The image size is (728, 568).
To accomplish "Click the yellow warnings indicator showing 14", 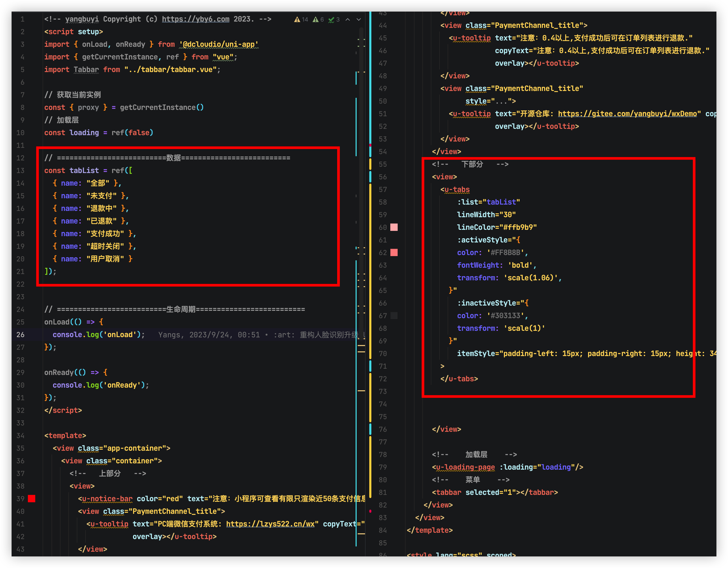I will (301, 20).
